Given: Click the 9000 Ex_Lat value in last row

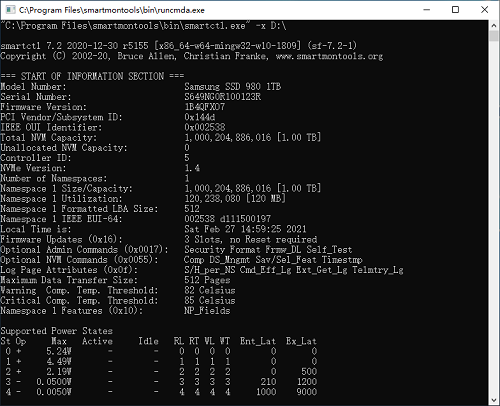Looking at the screenshot, I should tap(306, 392).
